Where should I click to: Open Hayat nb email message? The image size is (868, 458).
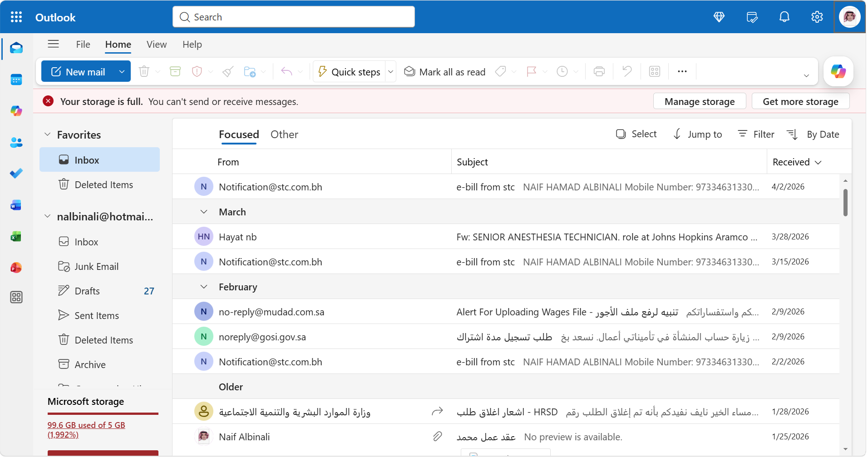pos(506,237)
